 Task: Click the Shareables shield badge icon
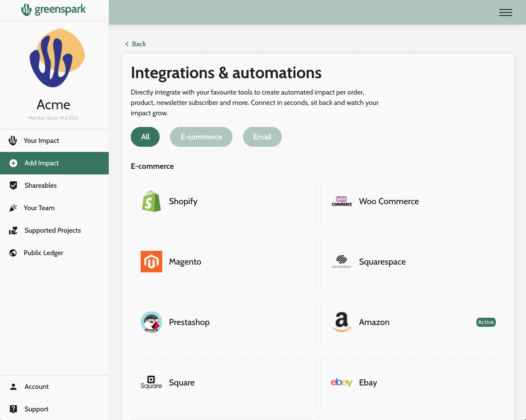tap(13, 186)
